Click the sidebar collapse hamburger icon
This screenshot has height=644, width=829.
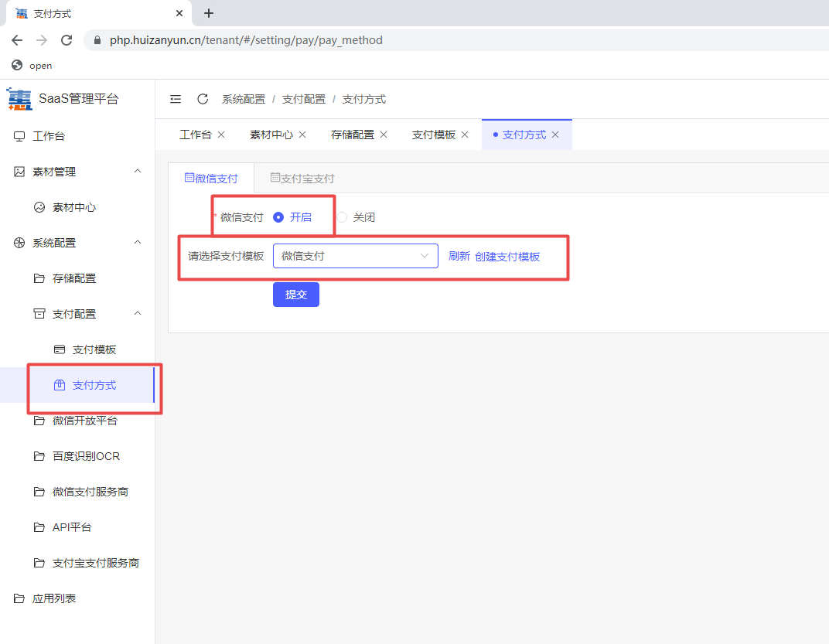click(x=176, y=99)
